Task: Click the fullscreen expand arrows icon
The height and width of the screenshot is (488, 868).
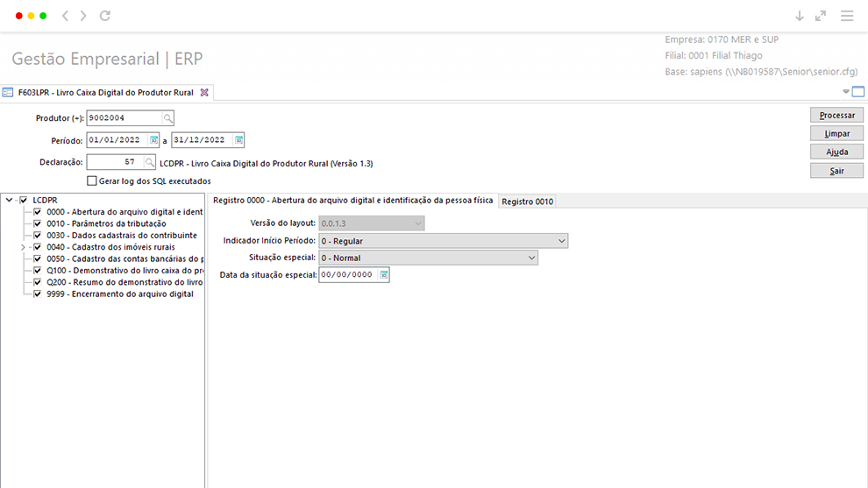Action: tap(821, 16)
